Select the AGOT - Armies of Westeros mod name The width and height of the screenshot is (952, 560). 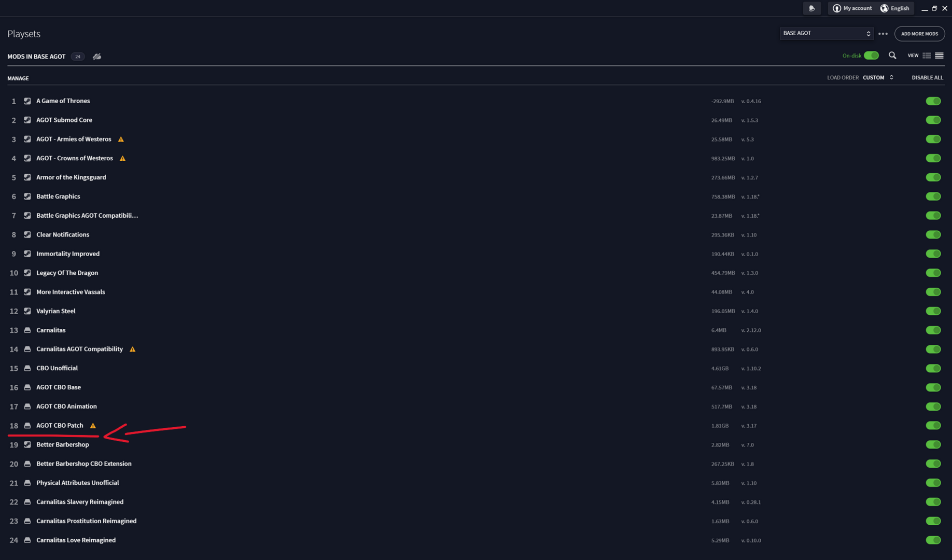coord(74,139)
